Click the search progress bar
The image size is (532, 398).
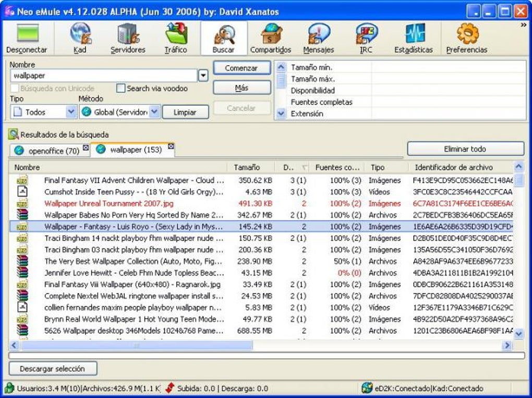[267, 356]
